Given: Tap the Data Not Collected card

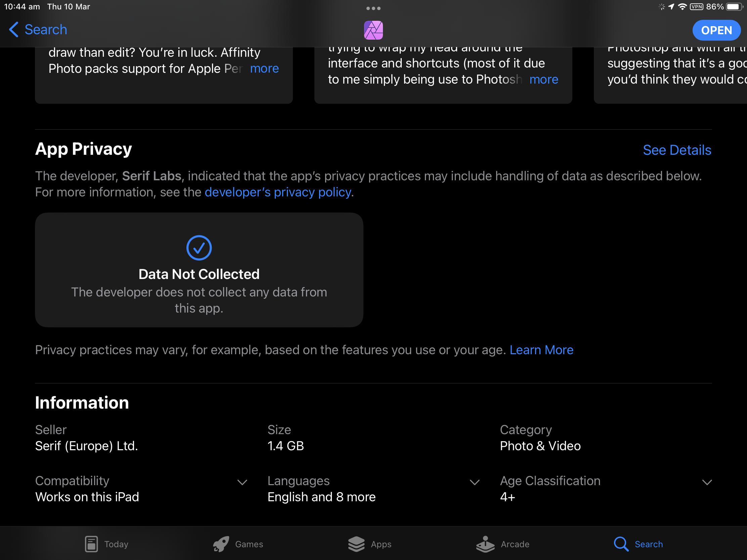Looking at the screenshot, I should click(199, 270).
